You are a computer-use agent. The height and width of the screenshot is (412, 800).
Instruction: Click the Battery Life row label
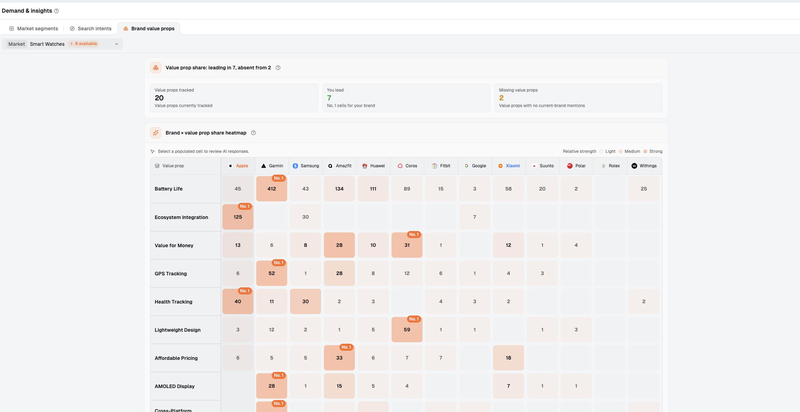(168, 189)
